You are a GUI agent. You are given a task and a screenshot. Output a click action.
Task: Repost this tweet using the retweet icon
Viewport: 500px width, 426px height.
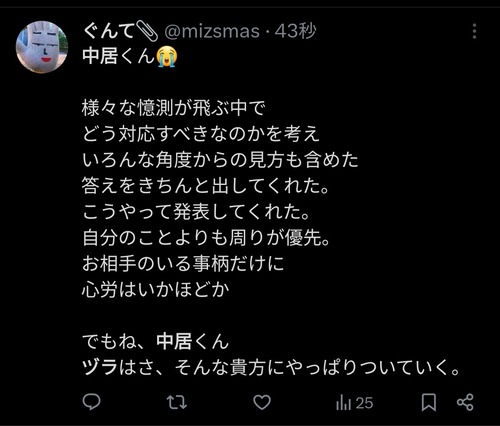pos(176,402)
